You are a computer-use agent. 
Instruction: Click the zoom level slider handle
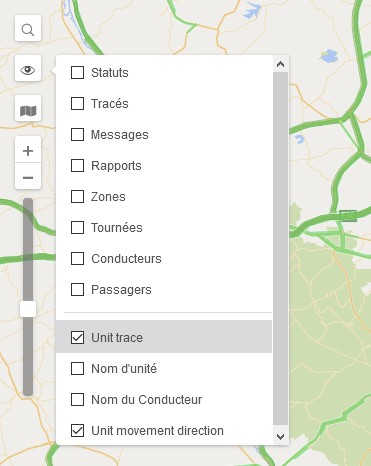28,309
